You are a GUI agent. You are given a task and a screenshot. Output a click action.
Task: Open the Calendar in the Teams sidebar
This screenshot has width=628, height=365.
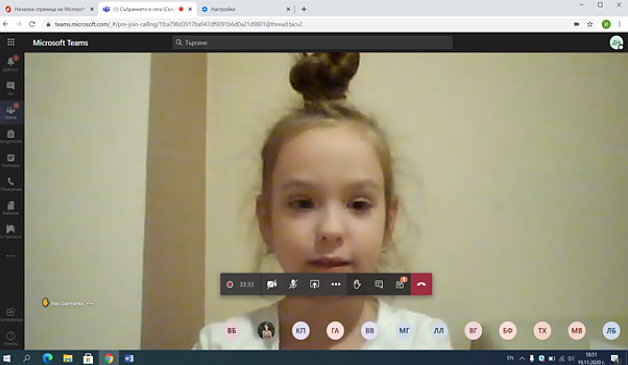pyautogui.click(x=11, y=160)
